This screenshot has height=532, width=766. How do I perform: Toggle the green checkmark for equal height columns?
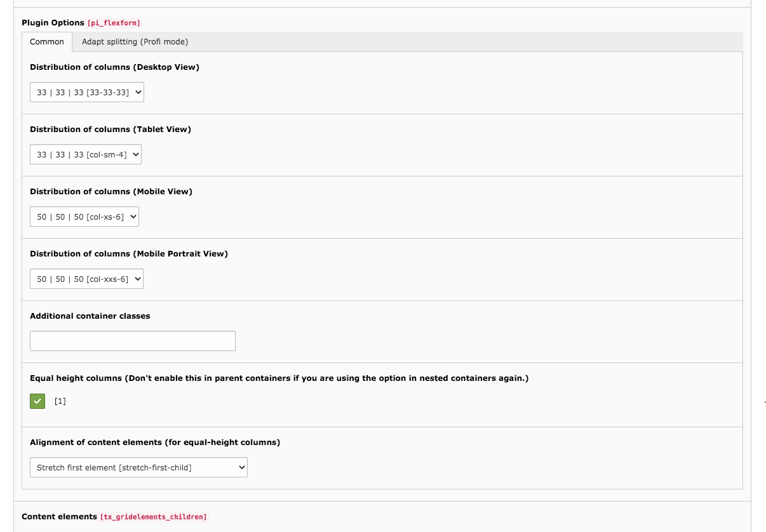(37, 401)
